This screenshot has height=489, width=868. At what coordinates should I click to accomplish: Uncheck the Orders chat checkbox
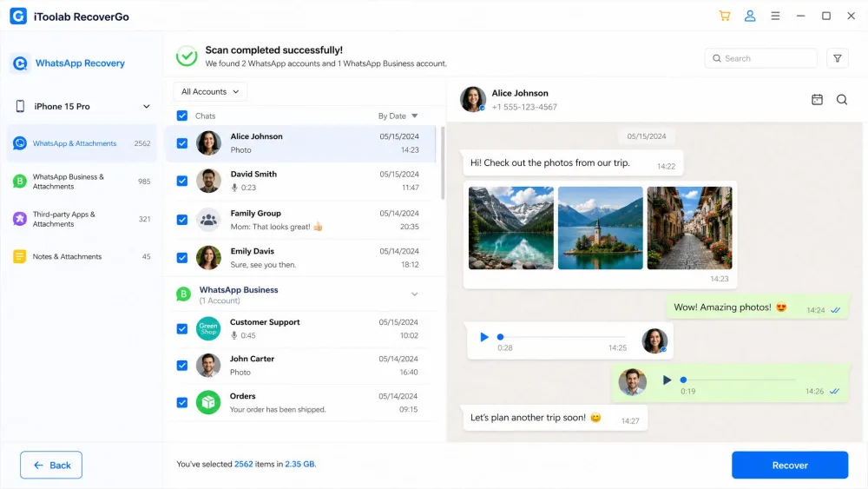tap(182, 403)
